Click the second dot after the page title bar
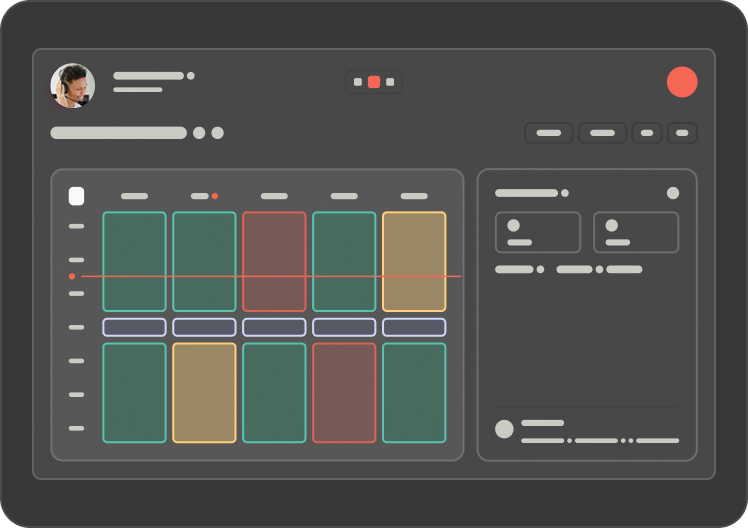The width and height of the screenshot is (748, 528). pyautogui.click(x=218, y=133)
